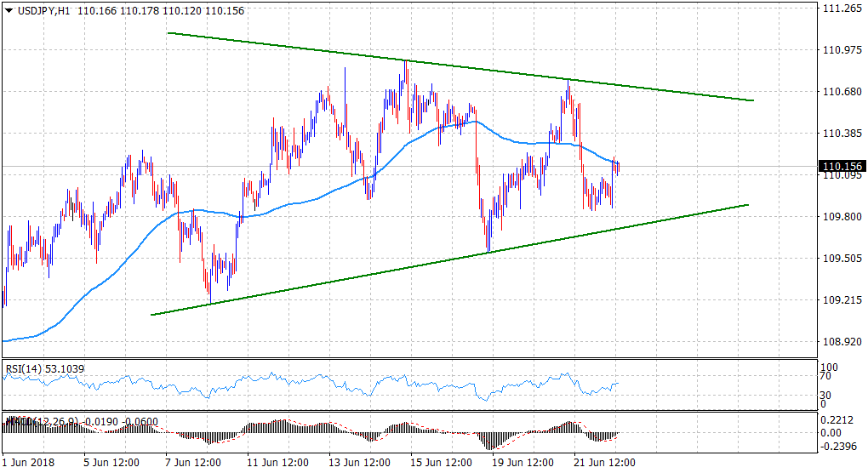Click the MACD scale value 0.2212
Viewport: 868px width, 473px height.
click(836, 419)
